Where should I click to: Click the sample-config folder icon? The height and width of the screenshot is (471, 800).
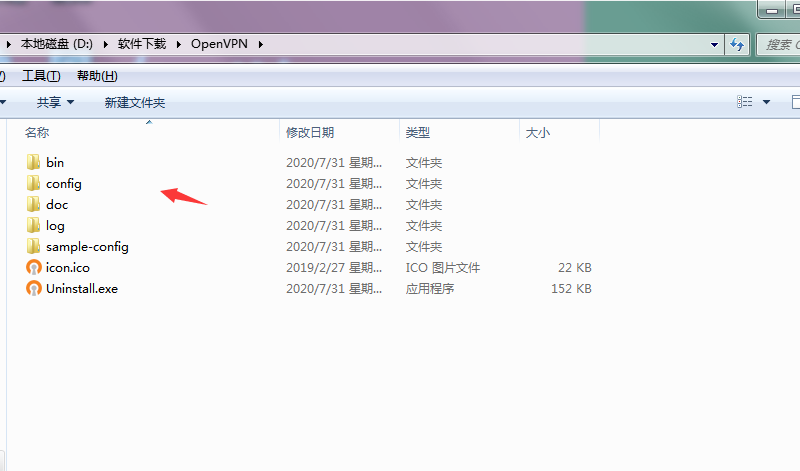33,246
